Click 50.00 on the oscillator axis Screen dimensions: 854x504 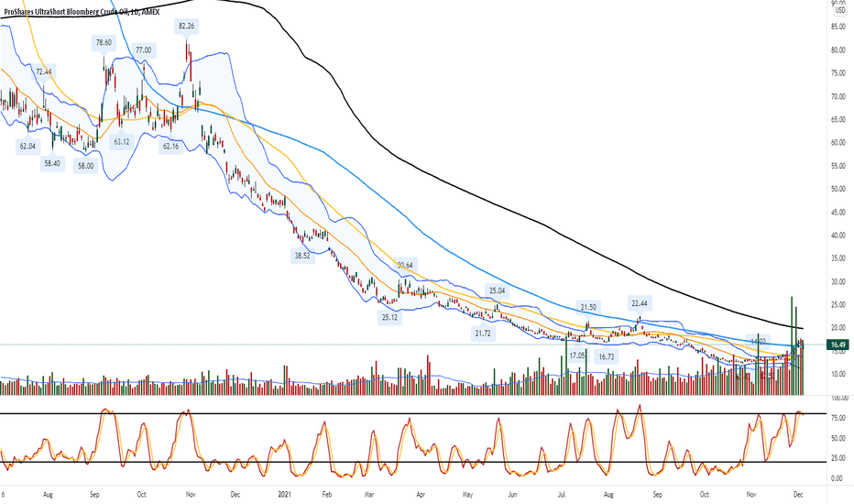tap(838, 438)
